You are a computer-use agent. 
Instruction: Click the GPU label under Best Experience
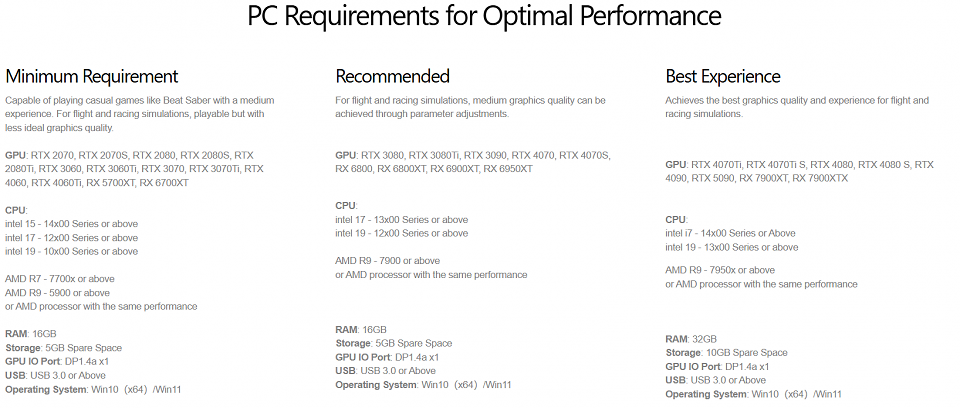[675, 165]
